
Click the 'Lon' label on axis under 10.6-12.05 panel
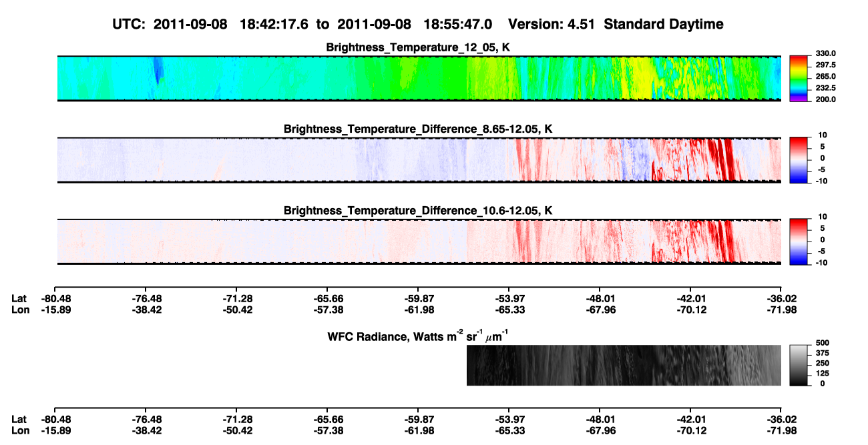pyautogui.click(x=20, y=310)
